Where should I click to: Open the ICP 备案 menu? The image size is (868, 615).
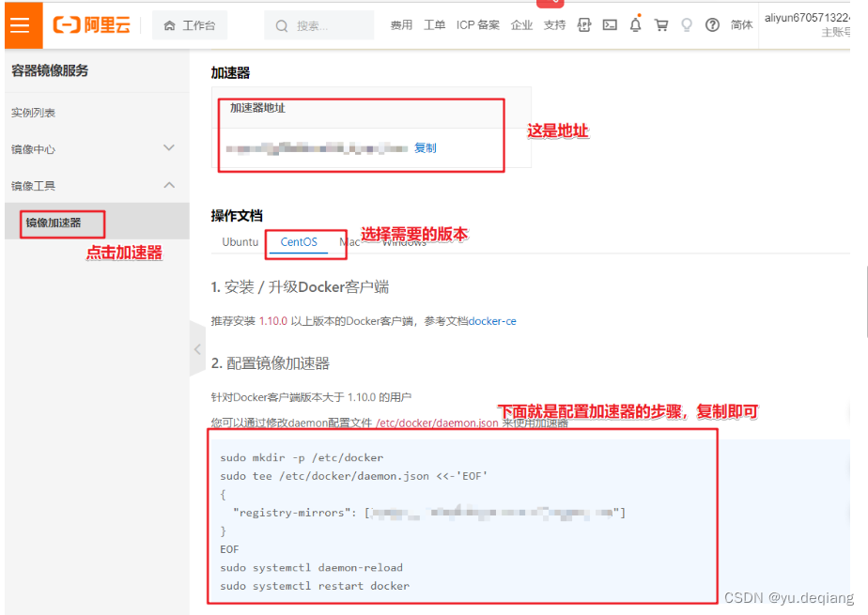[478, 25]
